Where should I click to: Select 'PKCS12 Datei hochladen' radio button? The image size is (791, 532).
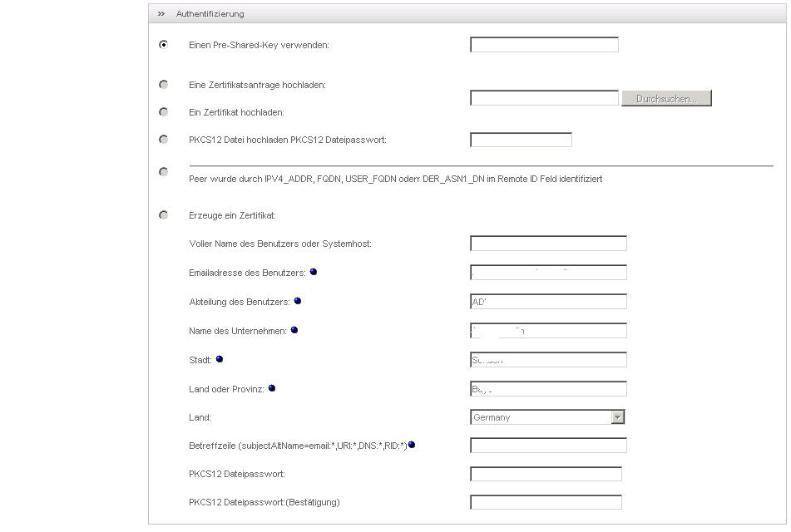[x=164, y=140]
